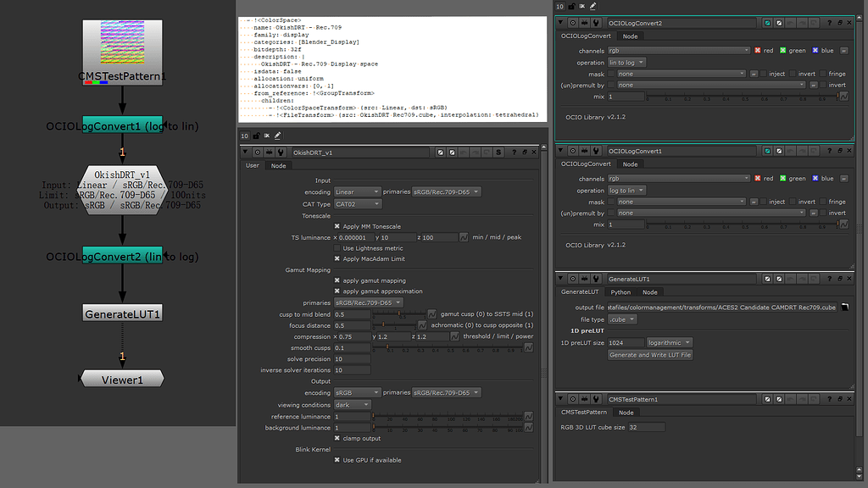Click the center-node icon on OkishDRT_v1 panel header
This screenshot has height=488, width=868.
click(x=256, y=152)
